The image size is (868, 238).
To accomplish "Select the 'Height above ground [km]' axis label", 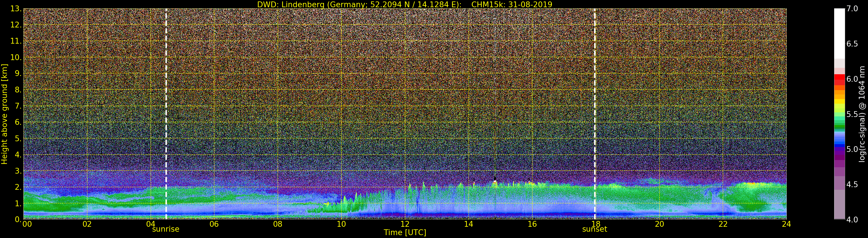I will tap(4, 114).
